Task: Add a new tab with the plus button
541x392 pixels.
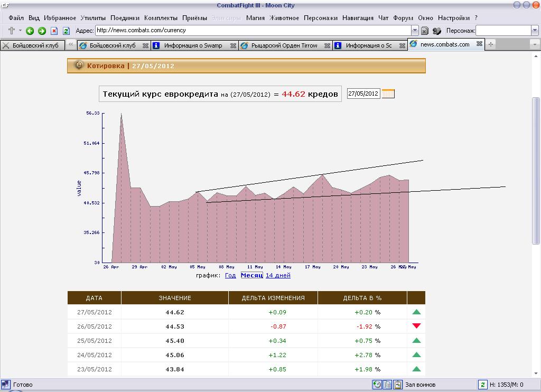Action: pyautogui.click(x=491, y=44)
